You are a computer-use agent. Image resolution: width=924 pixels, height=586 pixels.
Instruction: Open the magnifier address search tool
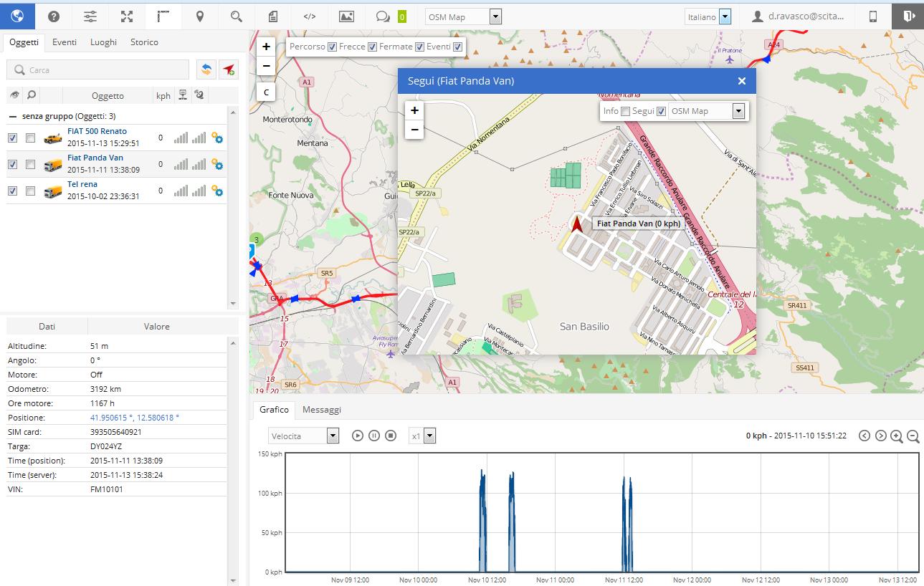coord(237,16)
